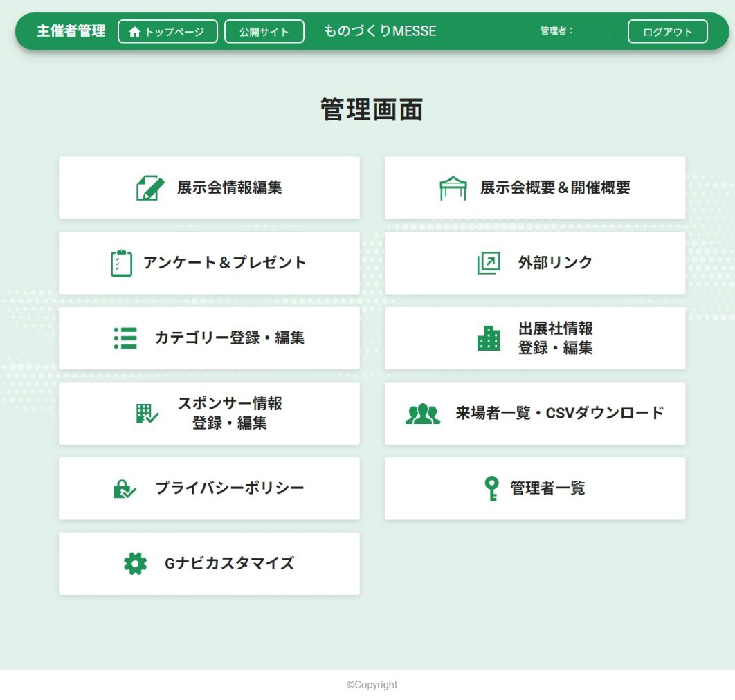Click ものづくりMESSE site name in header

click(380, 31)
